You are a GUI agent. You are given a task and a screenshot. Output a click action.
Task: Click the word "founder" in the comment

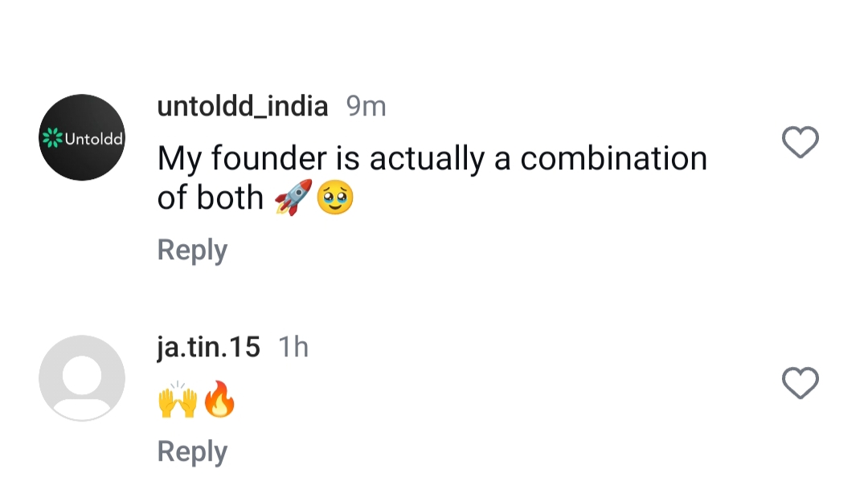pyautogui.click(x=270, y=158)
